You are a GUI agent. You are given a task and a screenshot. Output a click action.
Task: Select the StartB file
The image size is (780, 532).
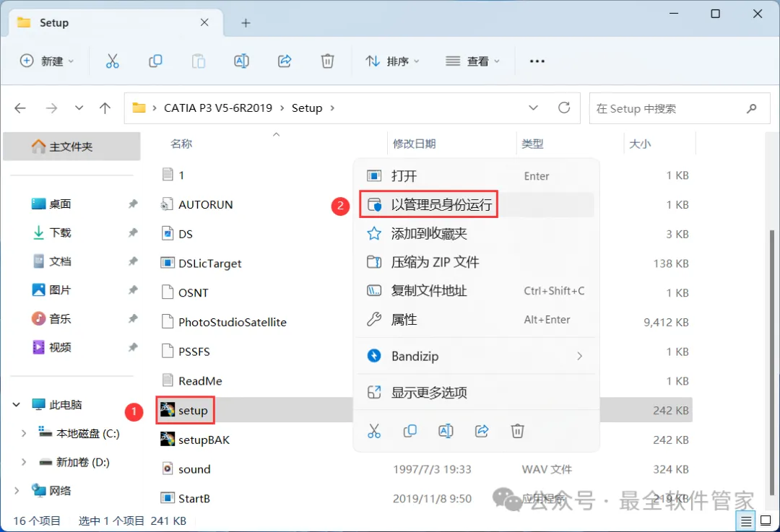tap(194, 499)
